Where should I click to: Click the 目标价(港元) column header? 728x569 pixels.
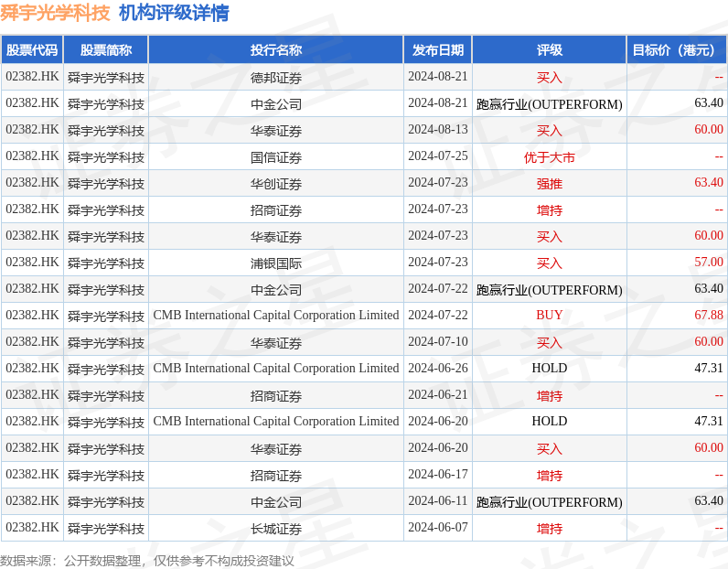click(x=677, y=49)
